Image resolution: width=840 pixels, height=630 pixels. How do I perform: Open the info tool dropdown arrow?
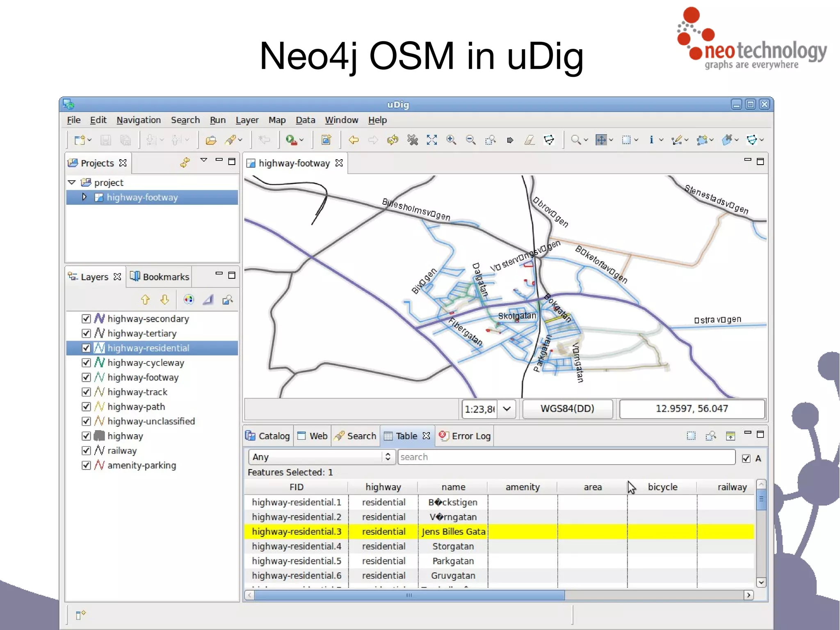(x=661, y=140)
